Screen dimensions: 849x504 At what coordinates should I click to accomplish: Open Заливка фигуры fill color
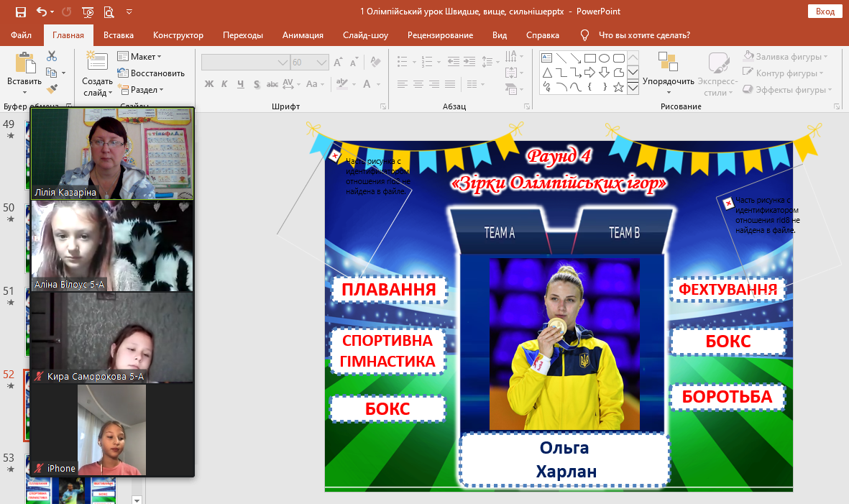point(785,56)
